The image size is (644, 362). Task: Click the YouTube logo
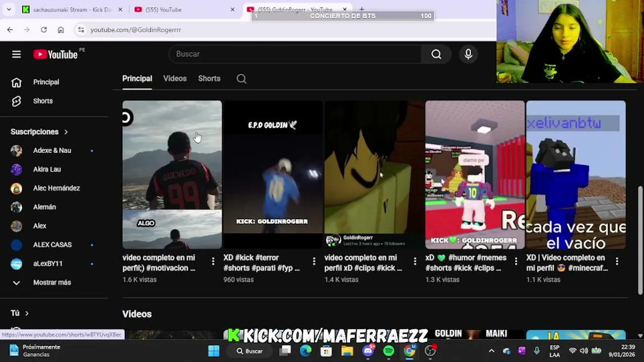pos(56,54)
